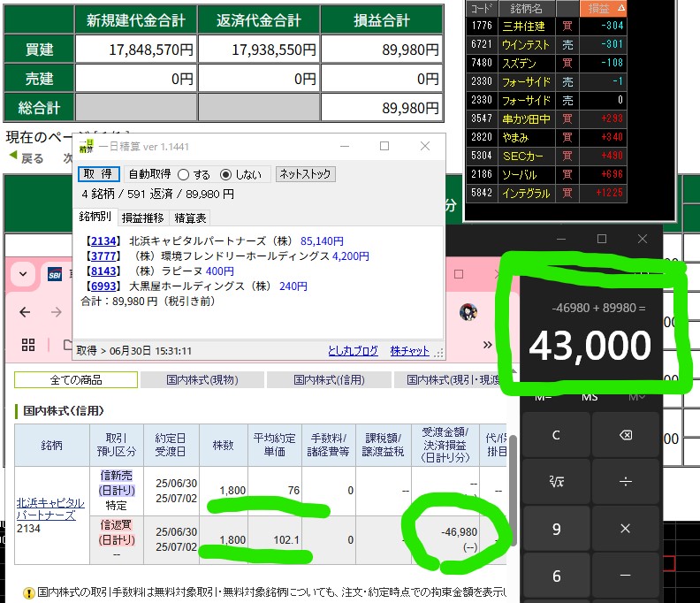
Task: Select the しない auto-fetch radio button
Action: point(226,175)
